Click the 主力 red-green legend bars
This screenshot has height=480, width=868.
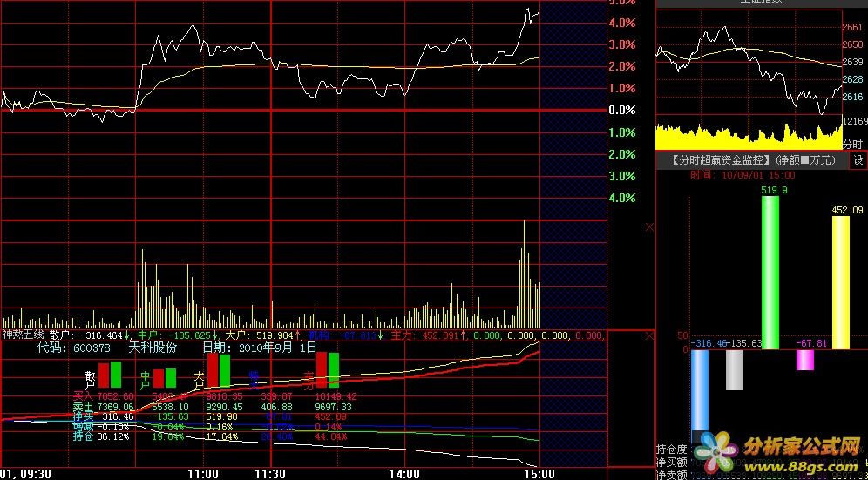tap(328, 370)
